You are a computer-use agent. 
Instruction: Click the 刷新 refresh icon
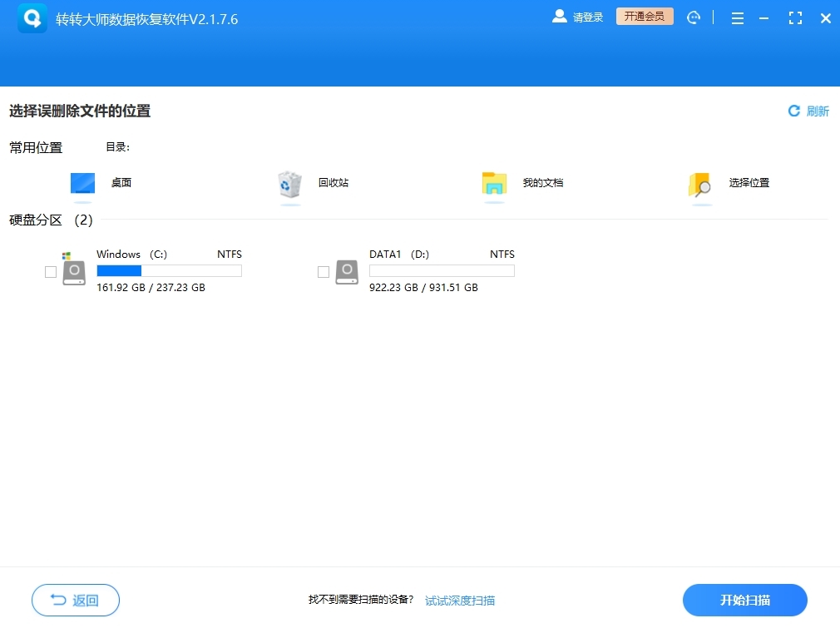[793, 110]
